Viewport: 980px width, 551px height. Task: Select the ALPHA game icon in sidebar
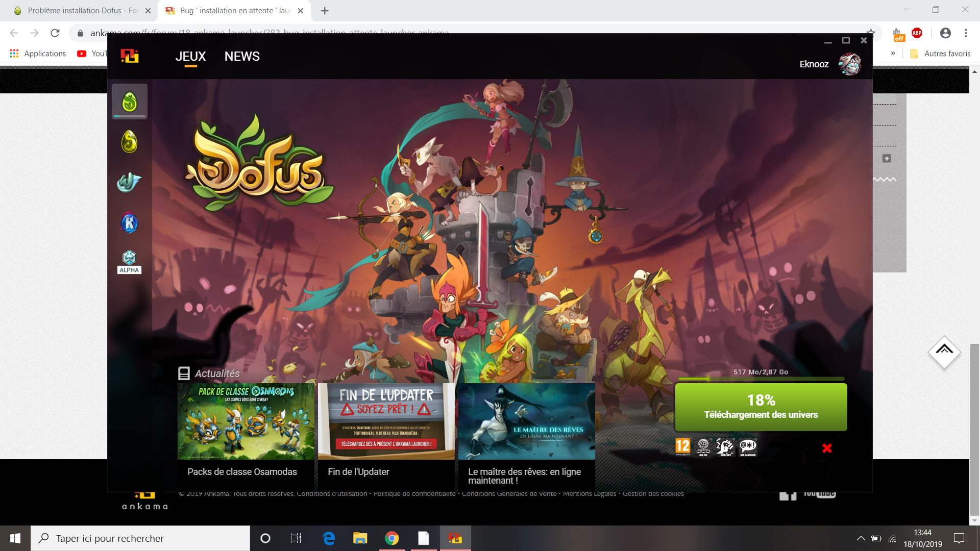(129, 262)
